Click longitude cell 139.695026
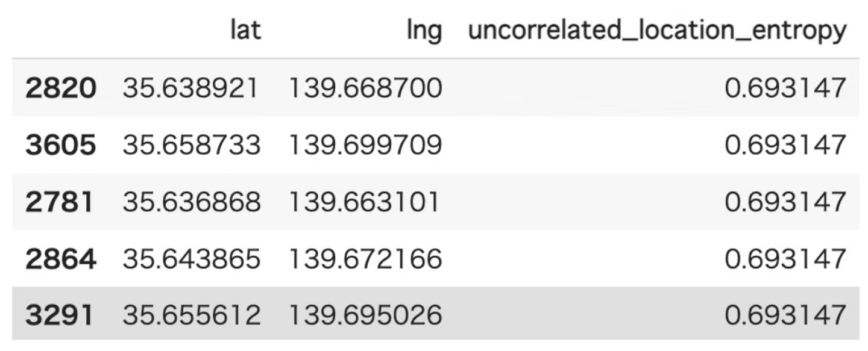The height and width of the screenshot is (351, 868). [365, 315]
